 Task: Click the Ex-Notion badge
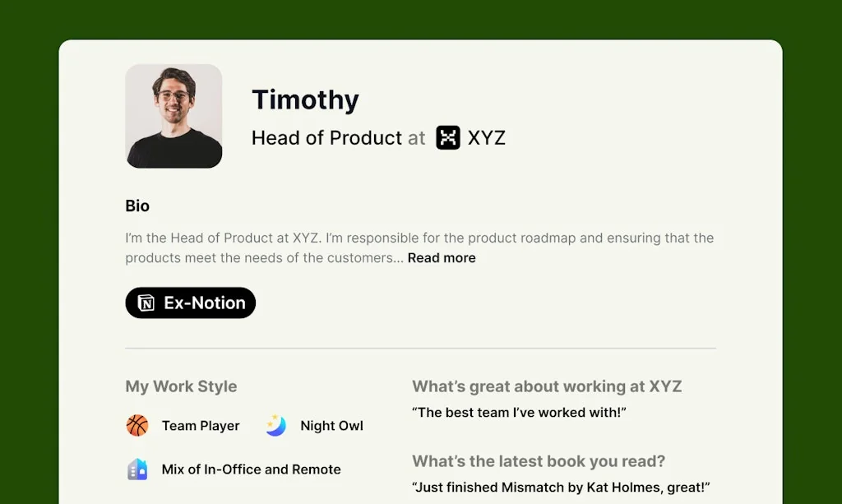pos(191,303)
